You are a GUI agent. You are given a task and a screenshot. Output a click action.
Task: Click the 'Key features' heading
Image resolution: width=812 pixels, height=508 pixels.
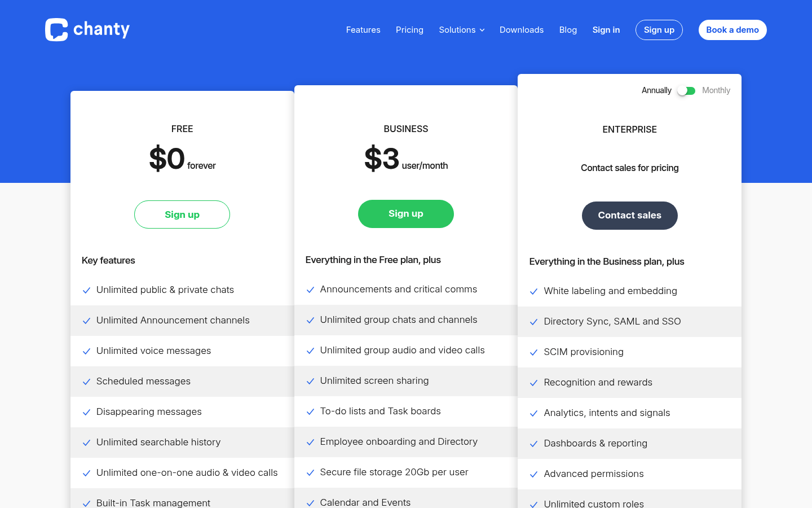click(x=108, y=261)
